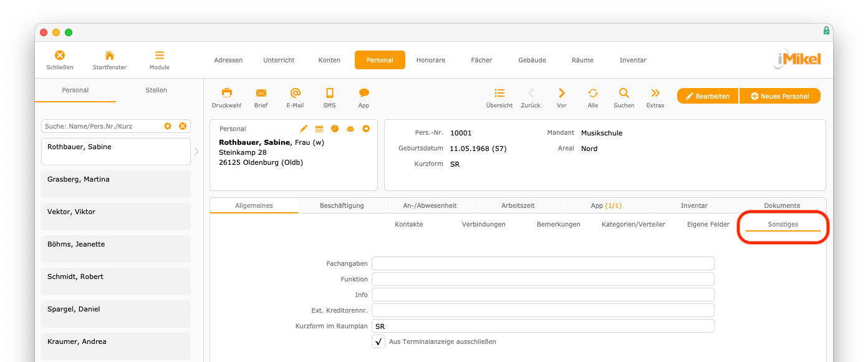Click the E-Mail @ icon
Screen dimensions: 868x362
point(295,93)
